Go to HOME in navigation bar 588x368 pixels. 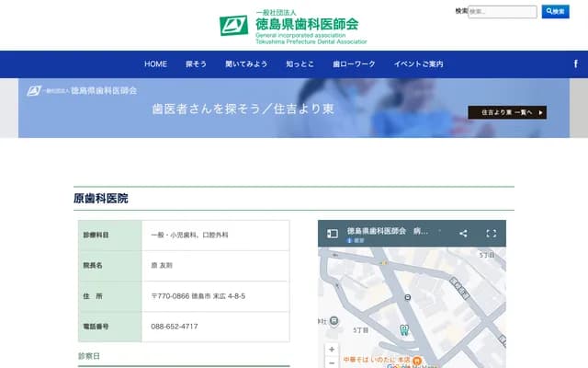155,64
